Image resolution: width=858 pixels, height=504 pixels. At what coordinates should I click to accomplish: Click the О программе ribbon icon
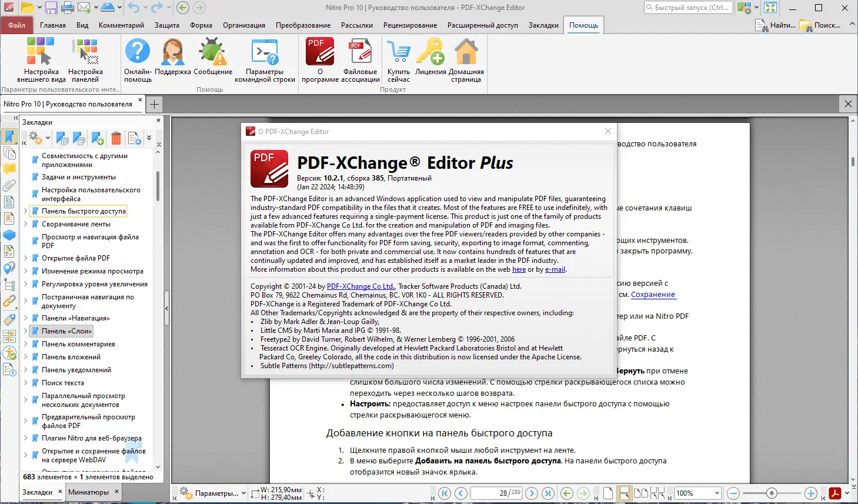point(320,59)
